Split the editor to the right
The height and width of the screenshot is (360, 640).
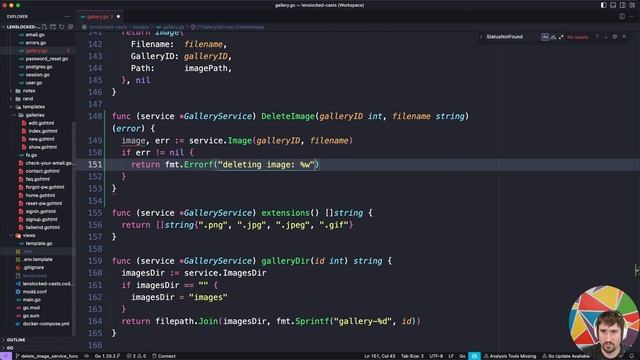[622, 17]
